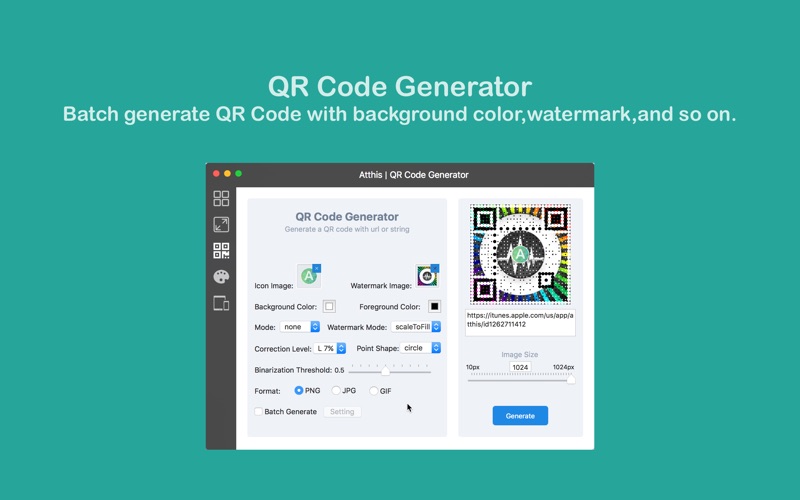
Task: Remove the icon image via its X badge
Action: (x=317, y=268)
